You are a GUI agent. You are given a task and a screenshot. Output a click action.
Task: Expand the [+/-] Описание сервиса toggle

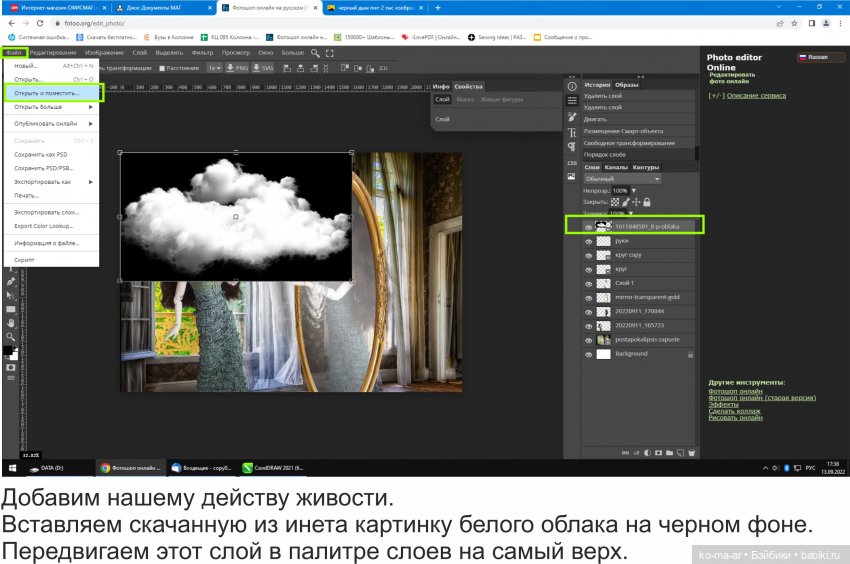click(x=747, y=95)
